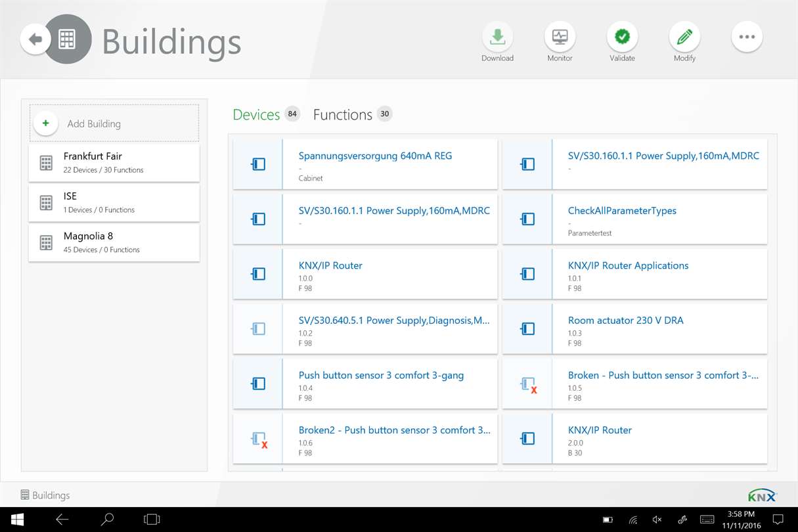The width and height of the screenshot is (798, 532).
Task: Open Room actuator 230 V DRA
Action: (x=634, y=328)
